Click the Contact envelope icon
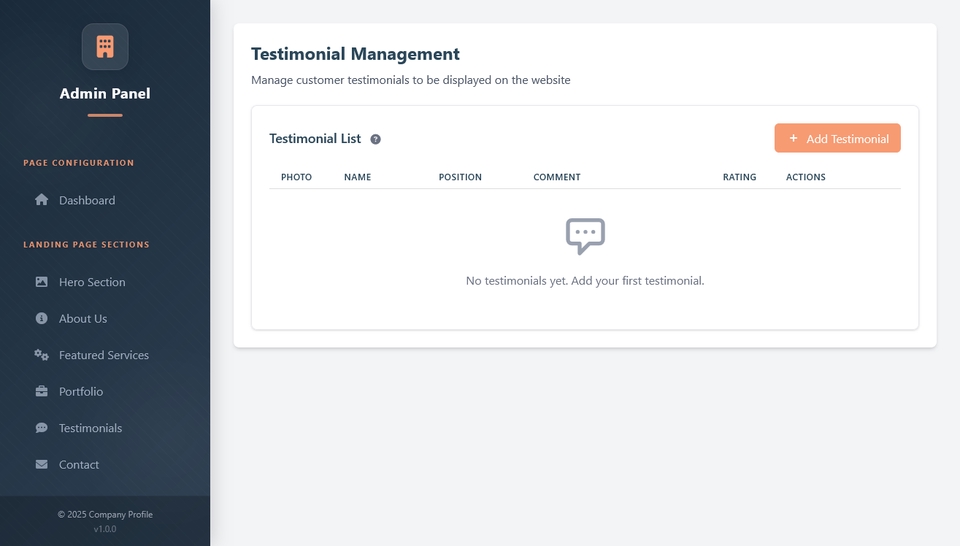 pyautogui.click(x=42, y=465)
